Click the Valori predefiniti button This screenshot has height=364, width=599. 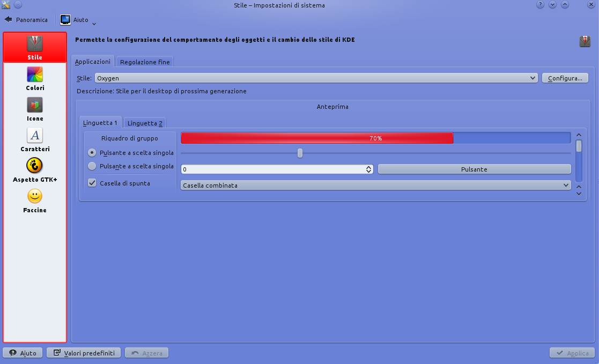click(x=84, y=353)
